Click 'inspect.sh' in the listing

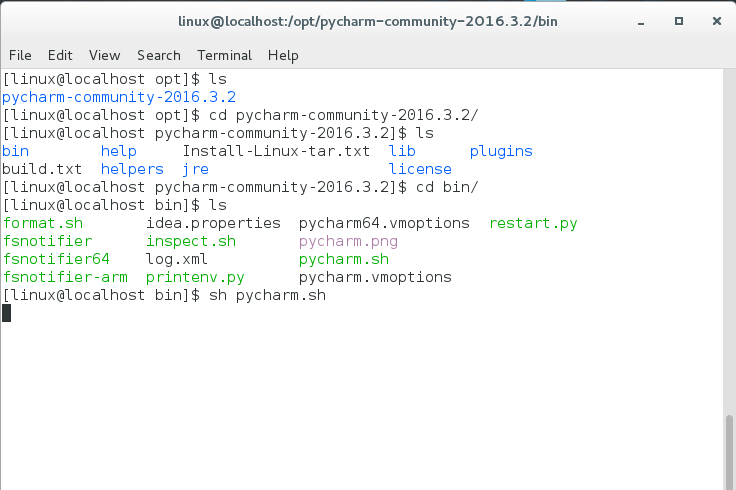pos(191,241)
